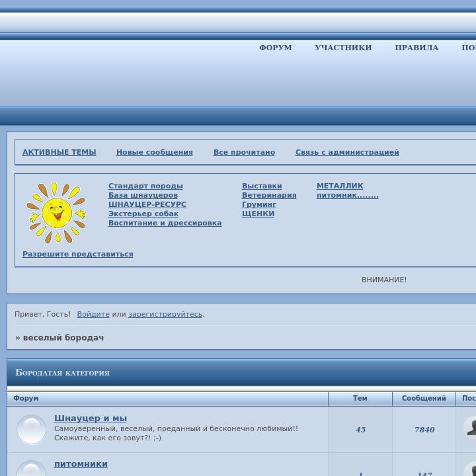Open the ФОРУМ menu item
Viewport: 476px width, 476px height.
275,48
